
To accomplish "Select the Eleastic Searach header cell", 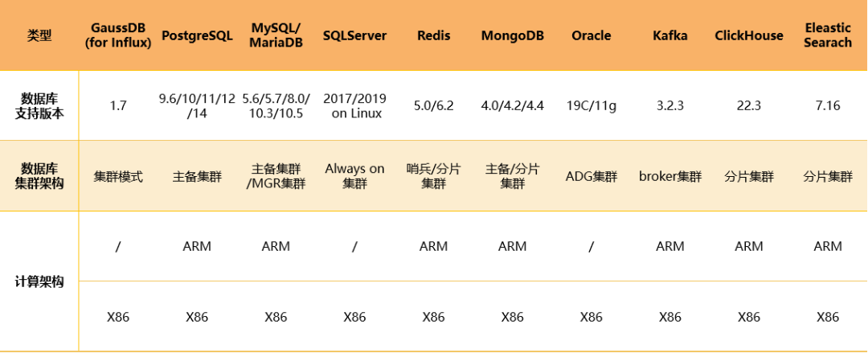I will [828, 35].
